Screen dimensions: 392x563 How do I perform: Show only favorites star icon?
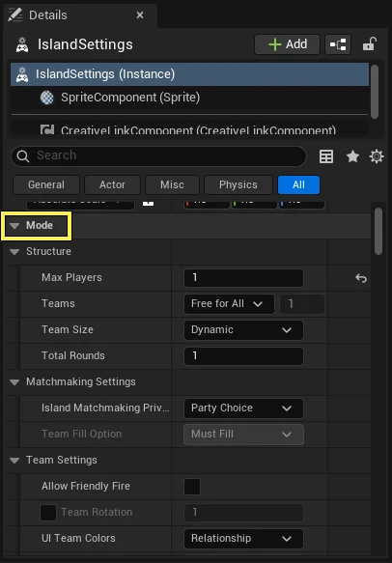352,156
